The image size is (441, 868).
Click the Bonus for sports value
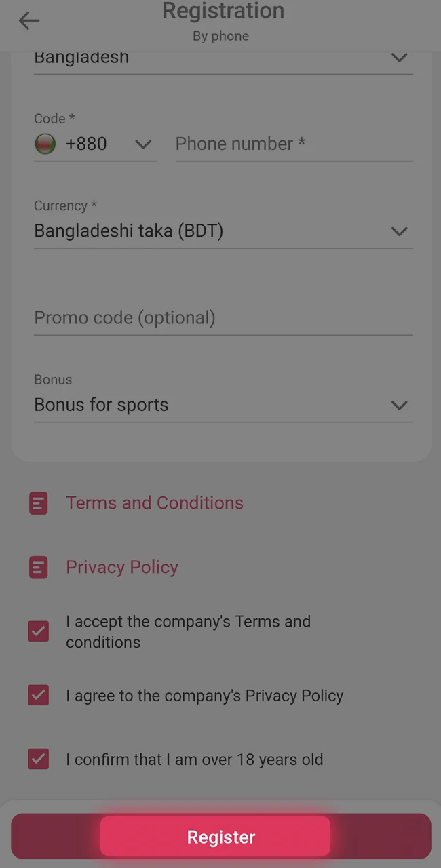(x=101, y=405)
